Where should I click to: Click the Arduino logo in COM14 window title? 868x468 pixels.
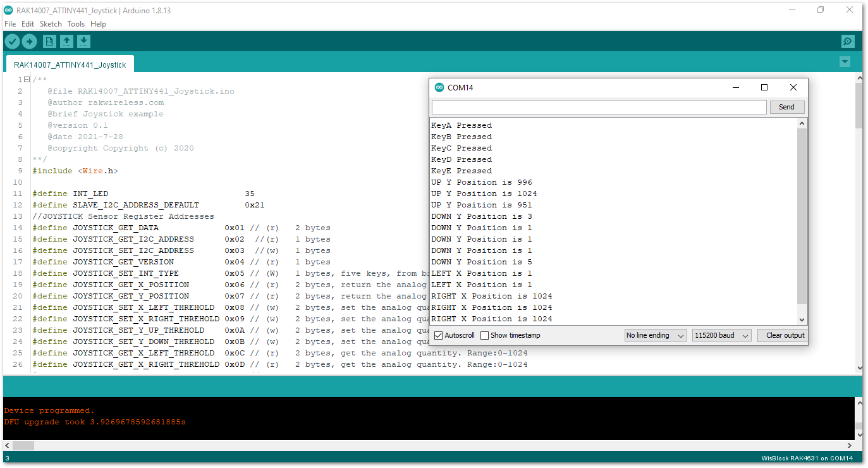[x=439, y=87]
